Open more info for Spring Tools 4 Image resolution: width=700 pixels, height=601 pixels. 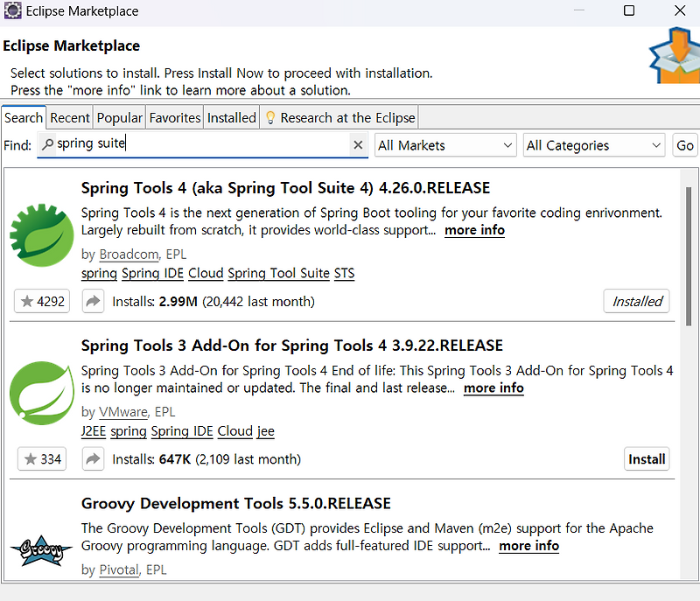point(474,230)
